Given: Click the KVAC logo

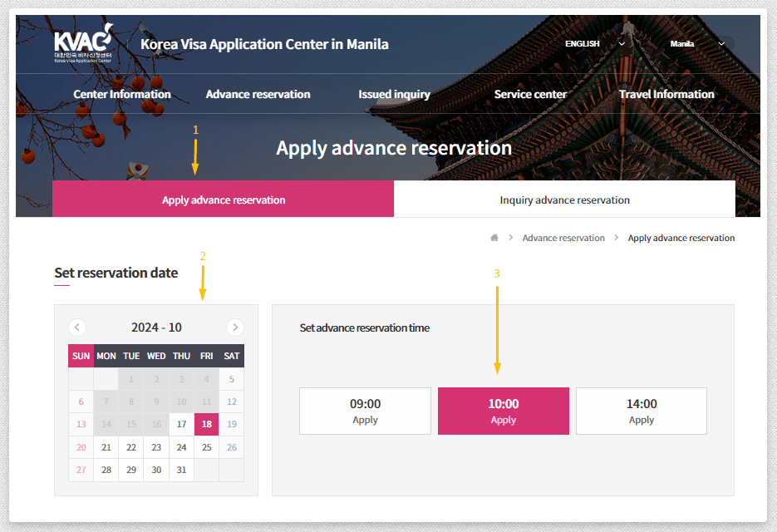Looking at the screenshot, I should [x=82, y=45].
